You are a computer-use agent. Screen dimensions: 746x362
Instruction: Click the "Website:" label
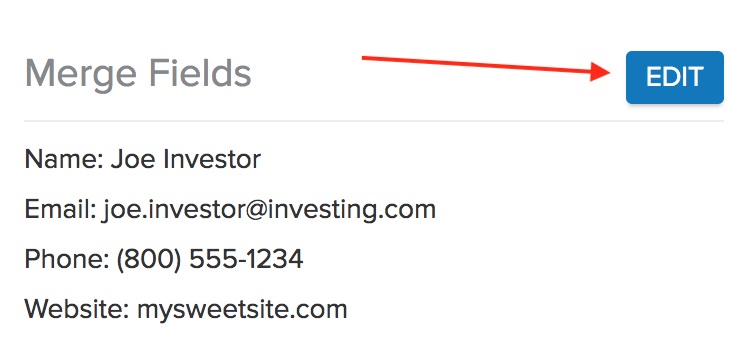[77, 309]
